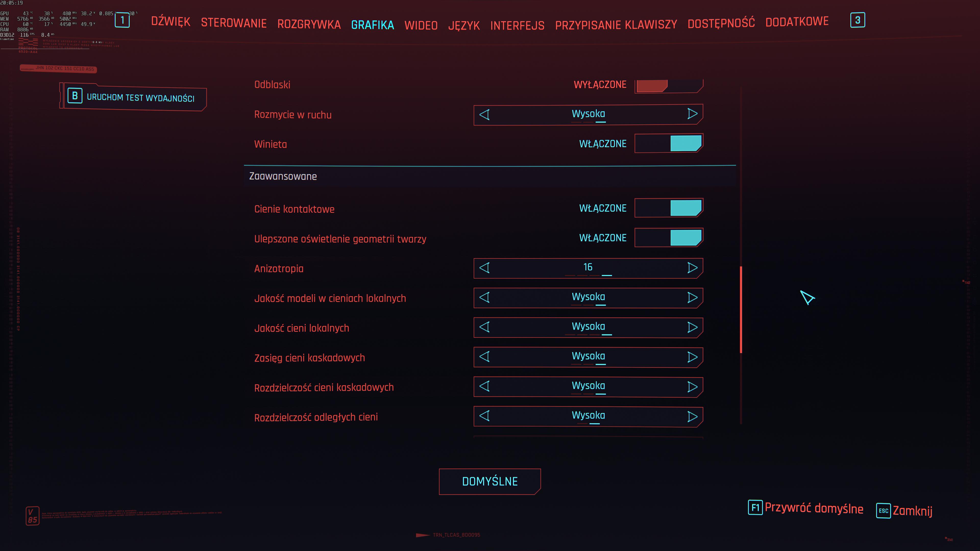
Task: Click the Jakość modeli w cieniach lokalnych label
Action: 330,298
